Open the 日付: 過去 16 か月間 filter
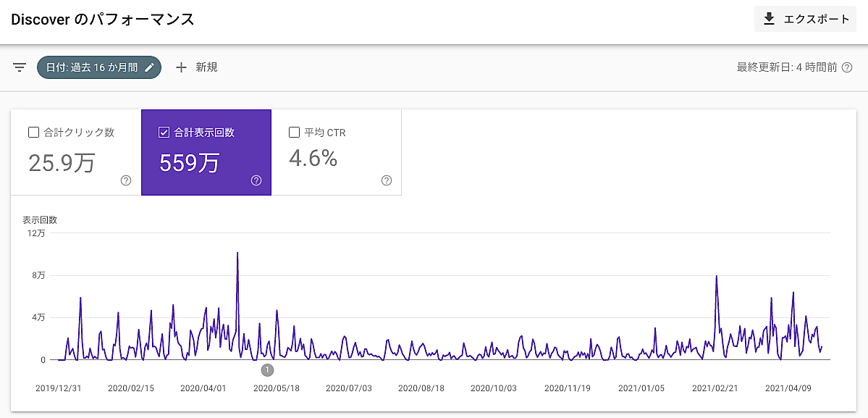Viewport: 868px width, 418px height. pyautogui.click(x=92, y=67)
